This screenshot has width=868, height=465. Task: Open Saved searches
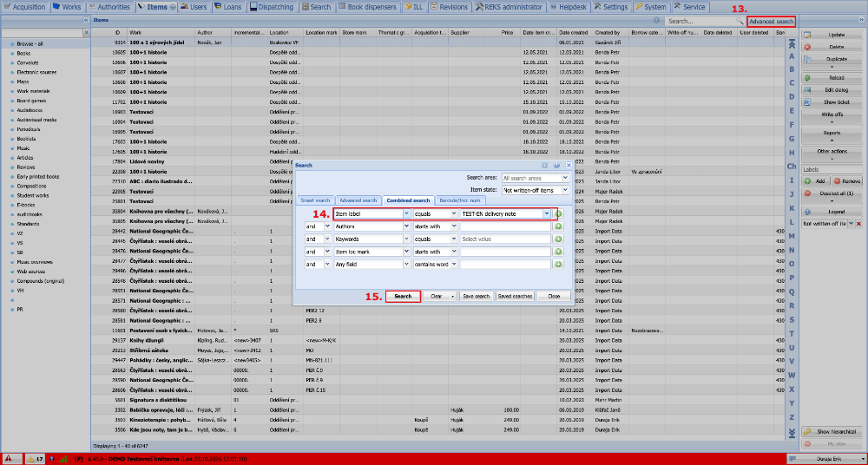pyautogui.click(x=515, y=296)
